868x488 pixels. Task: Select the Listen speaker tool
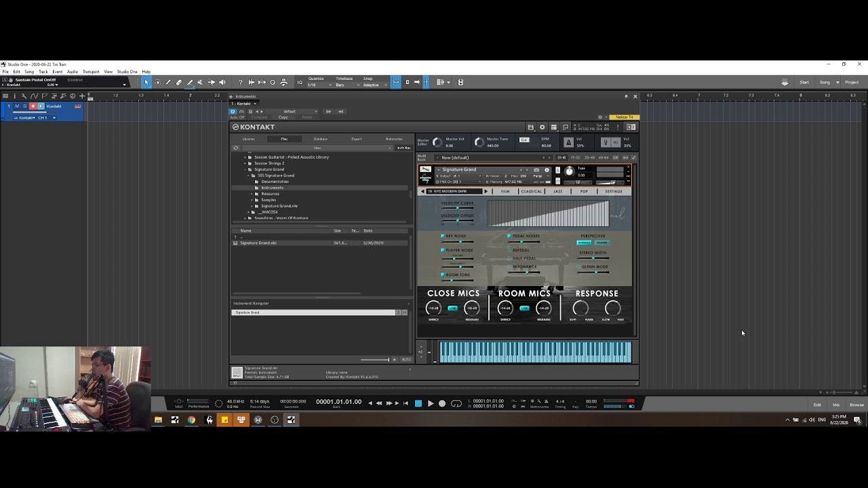222,82
